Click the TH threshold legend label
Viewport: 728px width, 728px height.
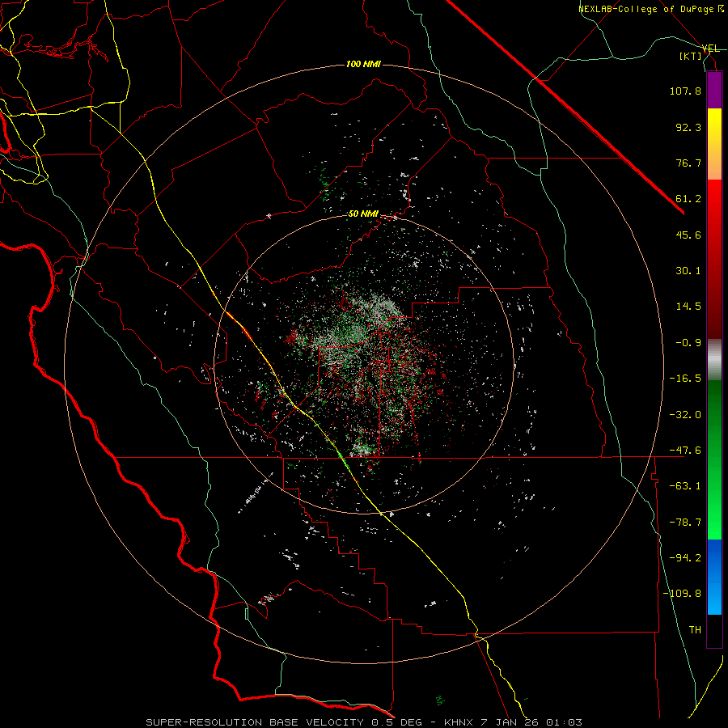[x=695, y=630]
